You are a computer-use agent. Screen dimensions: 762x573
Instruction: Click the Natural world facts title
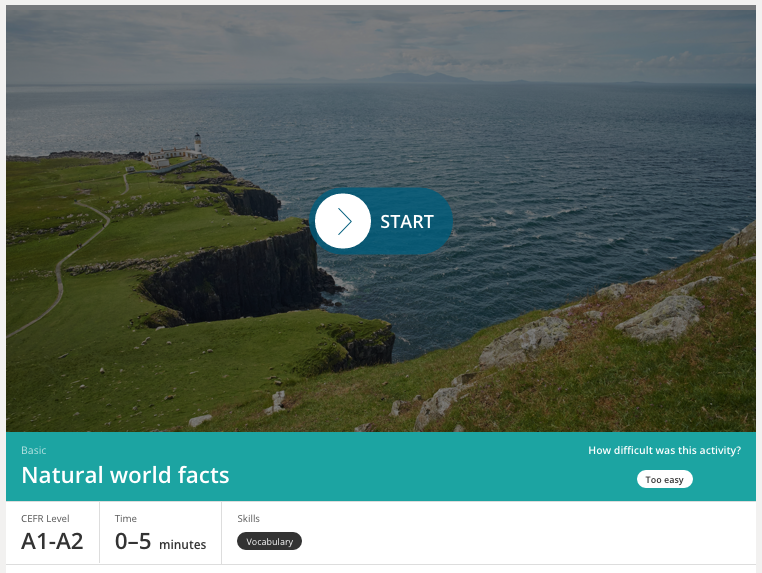[x=125, y=475]
